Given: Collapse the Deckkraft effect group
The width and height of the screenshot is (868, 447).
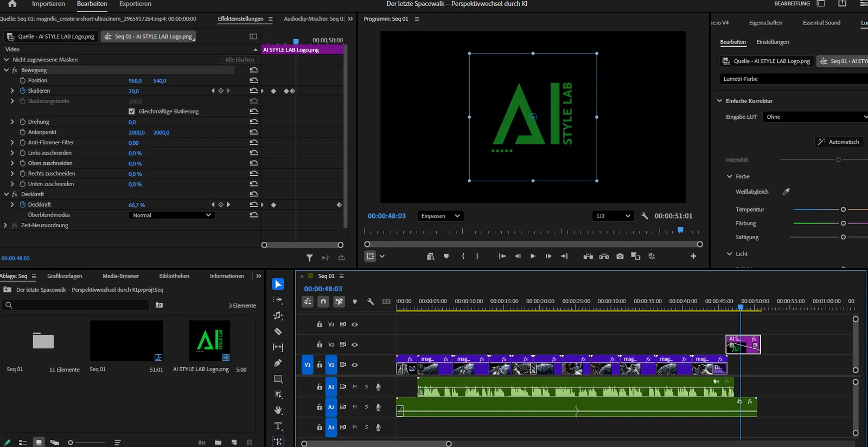Looking at the screenshot, I should (6, 194).
